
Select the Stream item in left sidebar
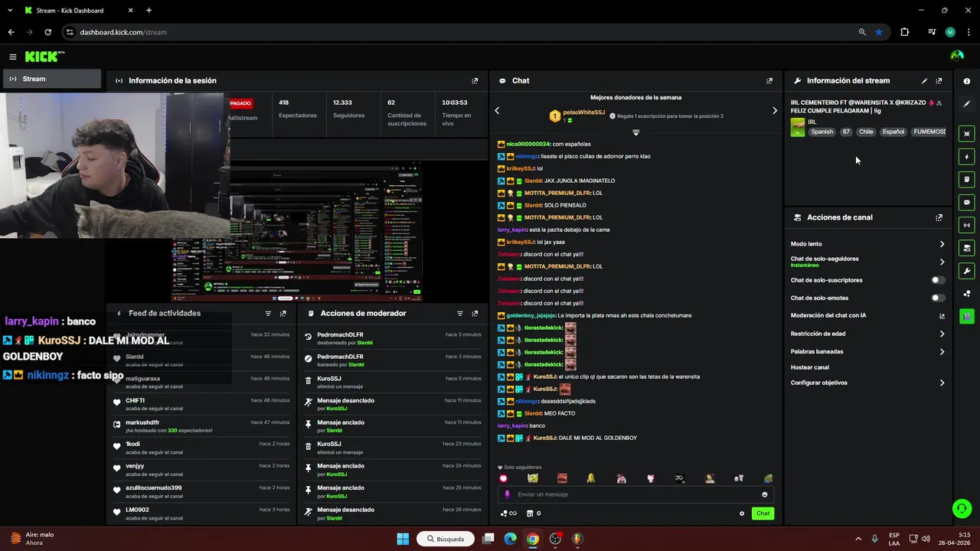(x=51, y=79)
